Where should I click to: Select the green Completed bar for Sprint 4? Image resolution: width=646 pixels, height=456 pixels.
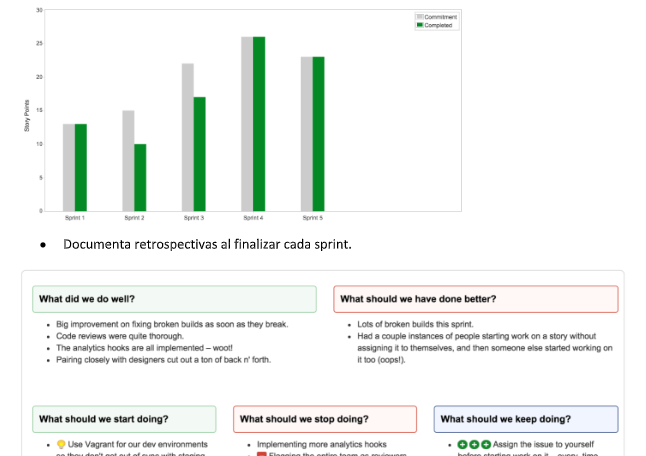click(x=259, y=124)
